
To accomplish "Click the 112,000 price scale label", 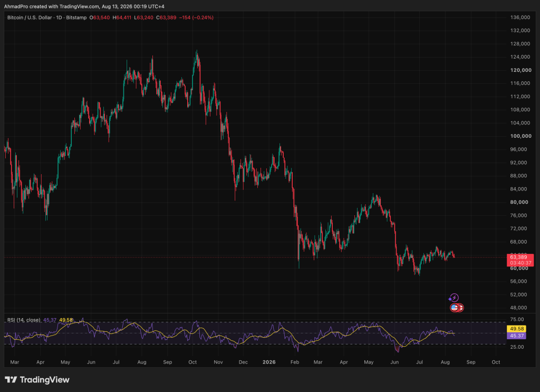I will click(x=520, y=97).
